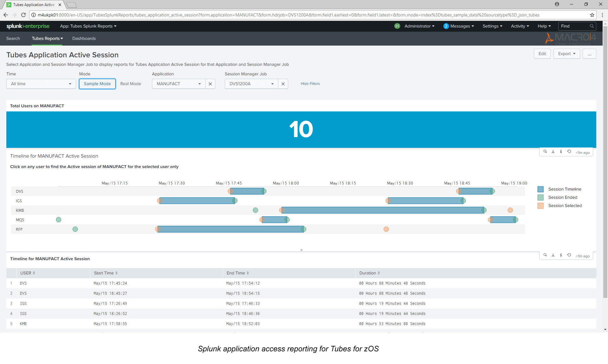Enable Real Mode
This screenshot has width=608, height=364.
click(x=130, y=84)
